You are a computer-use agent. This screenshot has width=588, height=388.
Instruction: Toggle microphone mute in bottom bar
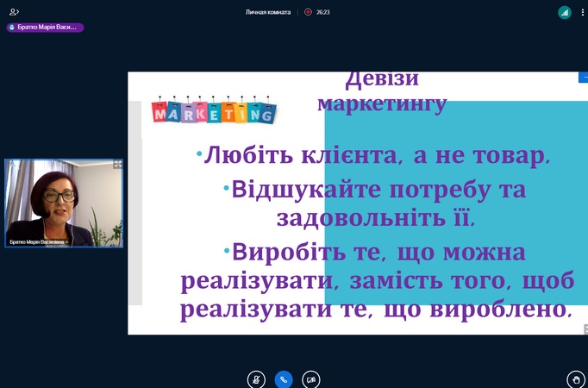coord(256,379)
